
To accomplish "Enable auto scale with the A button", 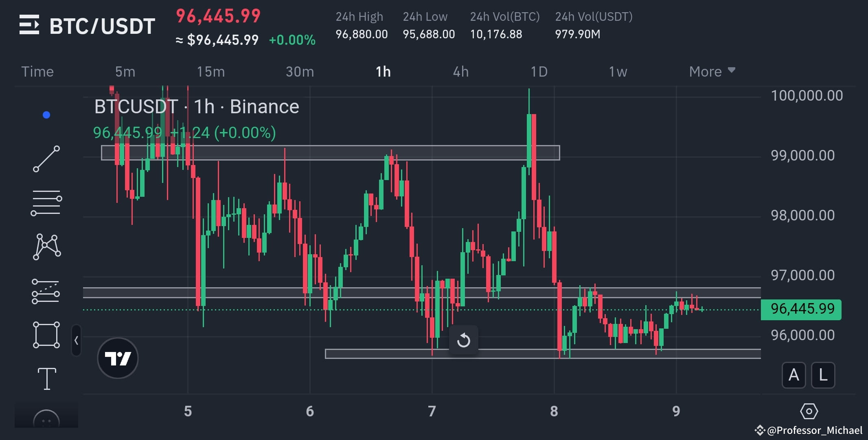I will point(793,375).
